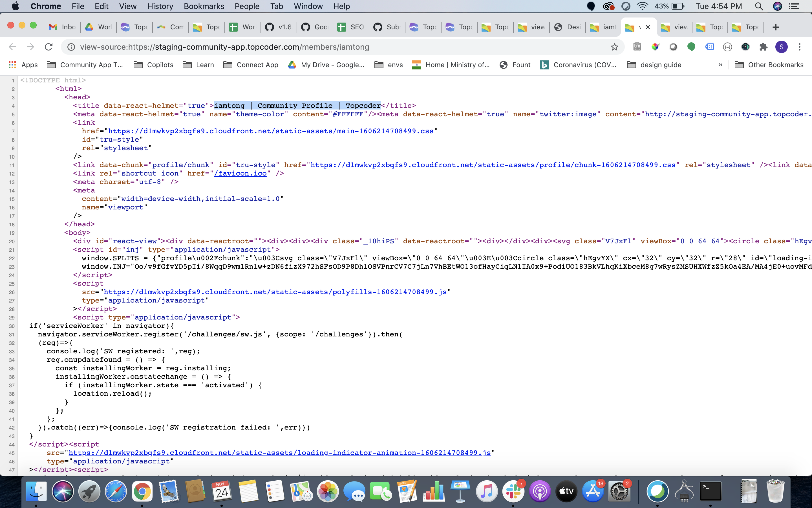Open Spotlight search in the menu bar

click(x=759, y=6)
